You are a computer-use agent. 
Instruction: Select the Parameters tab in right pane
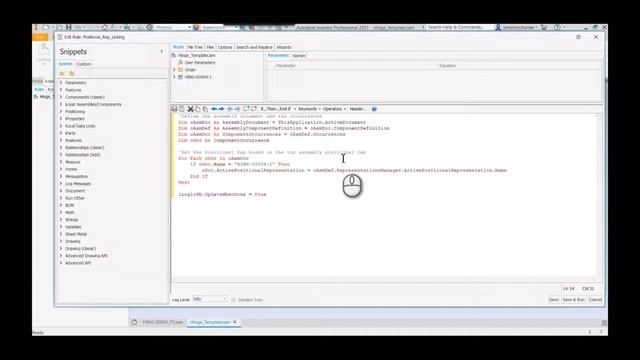coord(278,56)
